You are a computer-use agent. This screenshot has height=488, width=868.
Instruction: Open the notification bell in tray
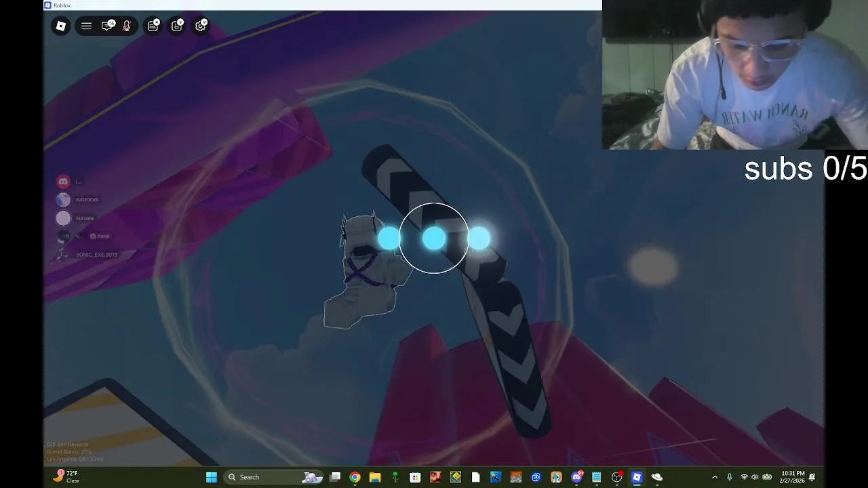tap(812, 477)
